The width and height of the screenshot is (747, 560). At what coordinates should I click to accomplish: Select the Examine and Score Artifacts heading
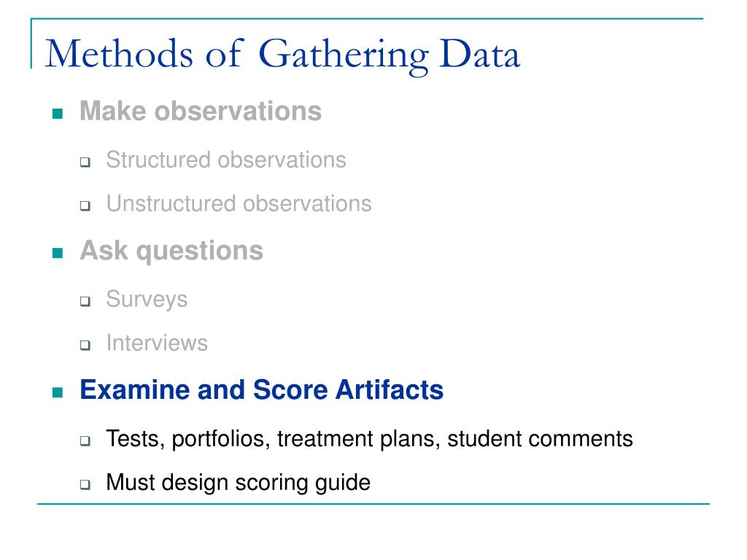(262, 389)
